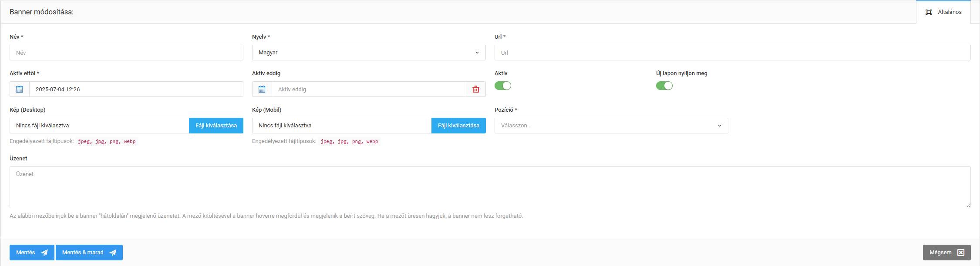
Task: Turn off Új lapon nyíljon meg toggle
Action: point(664,86)
